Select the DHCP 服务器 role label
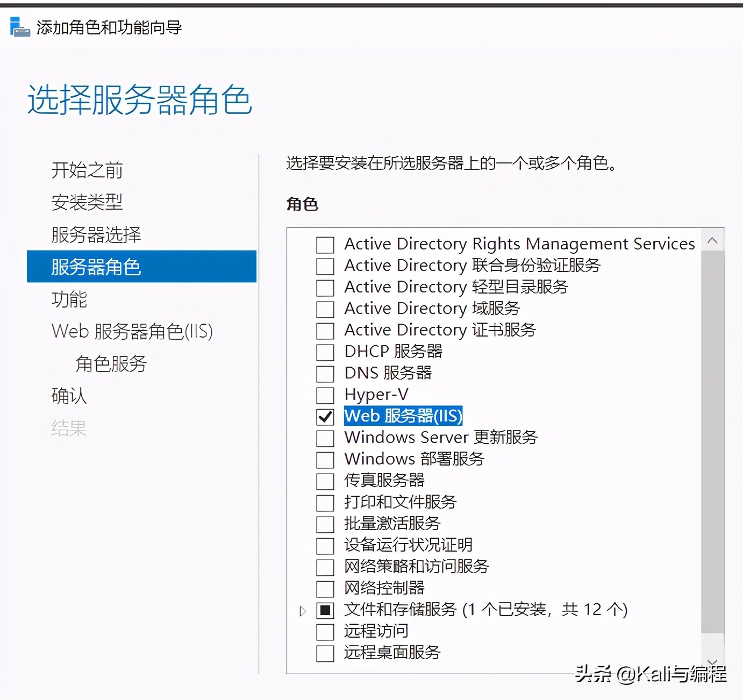Image resolution: width=743 pixels, height=700 pixels. [394, 352]
